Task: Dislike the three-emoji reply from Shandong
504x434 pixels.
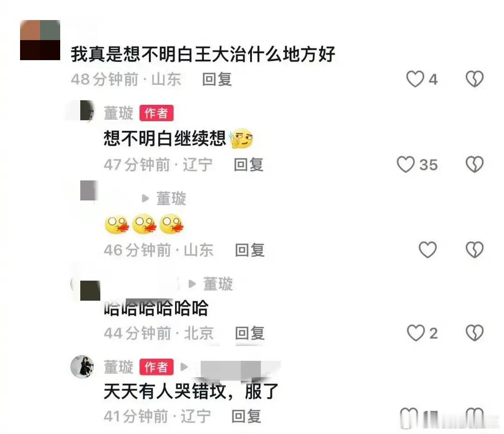Action: click(x=475, y=250)
